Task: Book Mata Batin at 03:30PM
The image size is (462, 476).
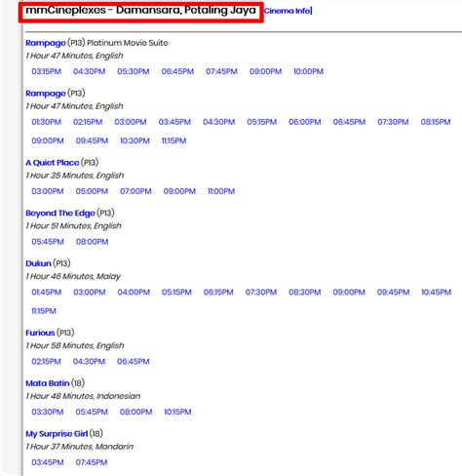Action: pos(48,412)
